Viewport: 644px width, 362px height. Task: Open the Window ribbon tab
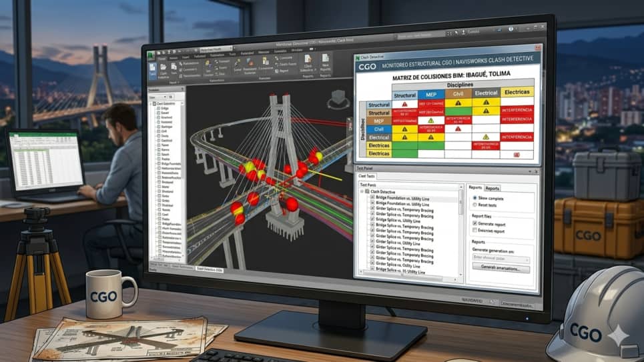point(296,50)
